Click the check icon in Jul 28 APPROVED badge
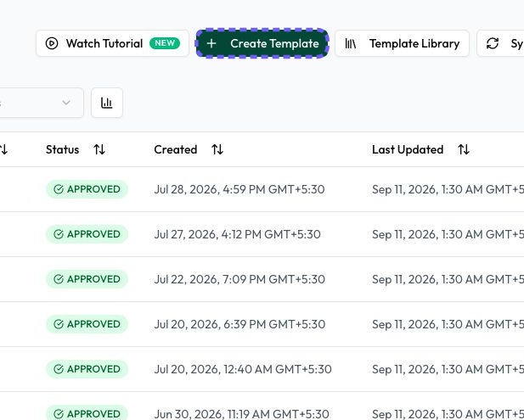The width and height of the screenshot is (524, 420). [59, 189]
